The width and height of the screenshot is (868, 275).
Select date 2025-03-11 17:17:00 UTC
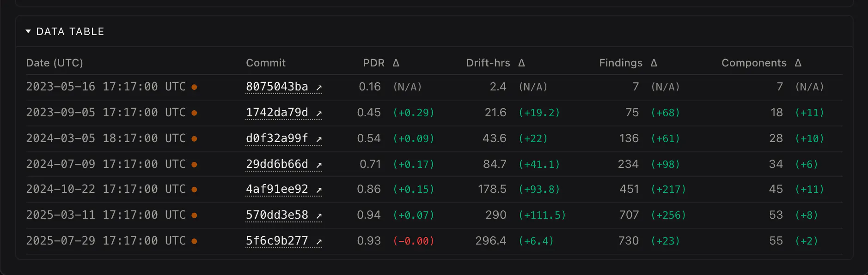coord(106,215)
